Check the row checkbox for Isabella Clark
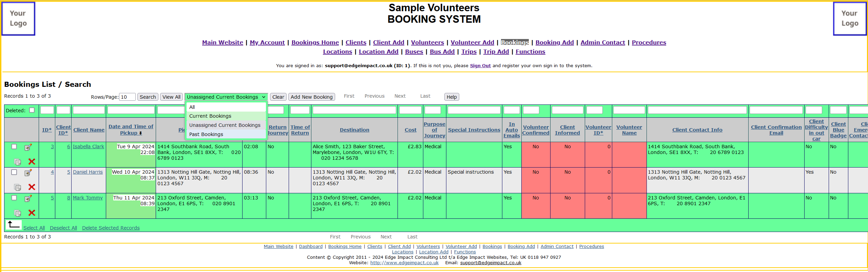868x272 pixels. point(14,147)
